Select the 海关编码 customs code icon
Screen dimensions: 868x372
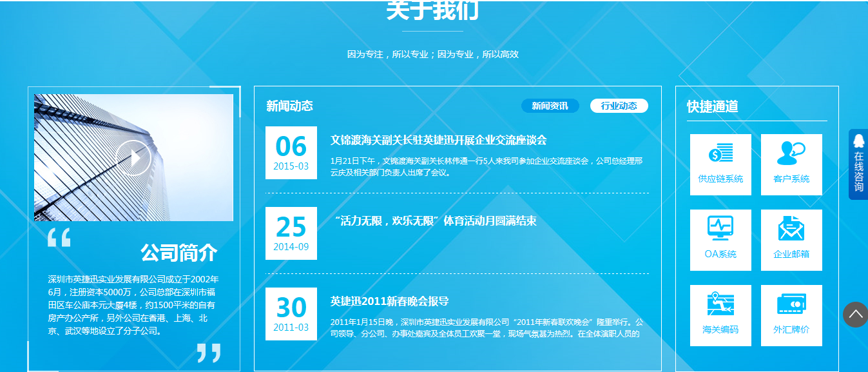click(x=720, y=315)
